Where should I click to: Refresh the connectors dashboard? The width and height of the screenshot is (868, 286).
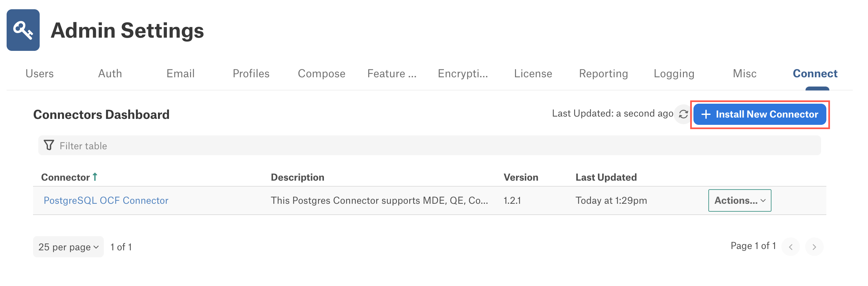[683, 114]
